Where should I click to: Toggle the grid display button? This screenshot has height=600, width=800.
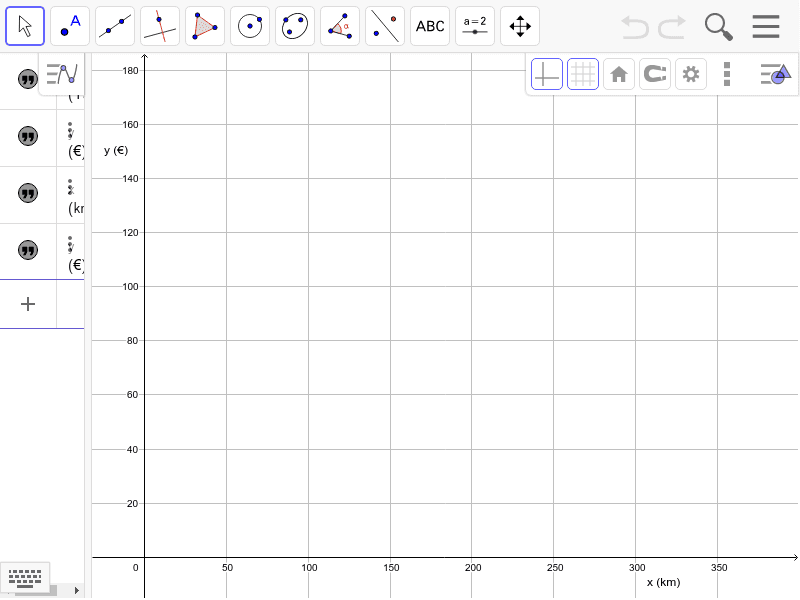583,74
